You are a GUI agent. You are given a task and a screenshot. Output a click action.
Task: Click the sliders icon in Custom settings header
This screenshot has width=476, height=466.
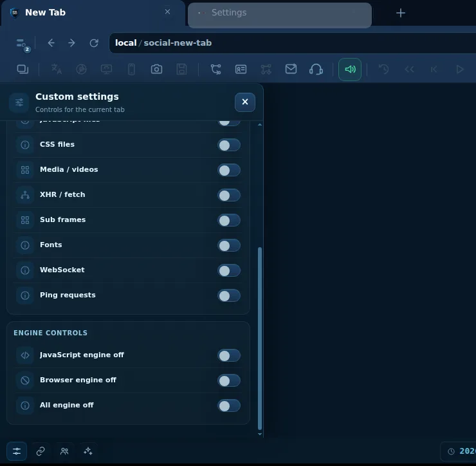pos(19,102)
